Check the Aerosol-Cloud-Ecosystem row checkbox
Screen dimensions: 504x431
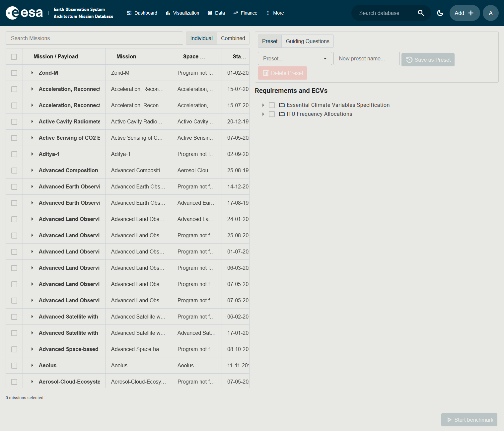pyautogui.click(x=14, y=382)
